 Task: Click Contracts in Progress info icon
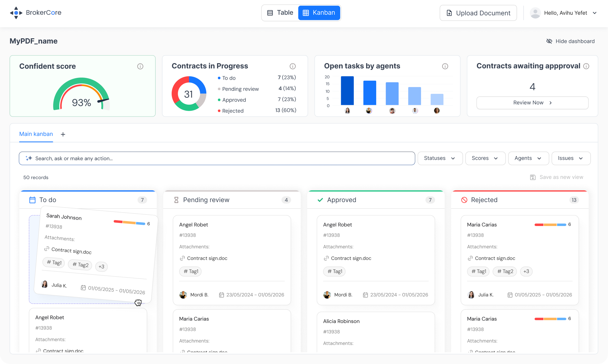[293, 66]
